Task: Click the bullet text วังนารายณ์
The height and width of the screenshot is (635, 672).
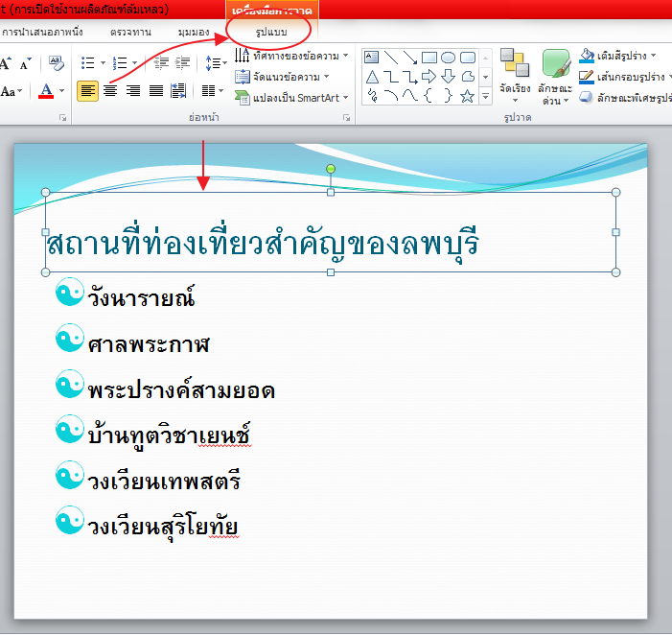Action: click(142, 295)
